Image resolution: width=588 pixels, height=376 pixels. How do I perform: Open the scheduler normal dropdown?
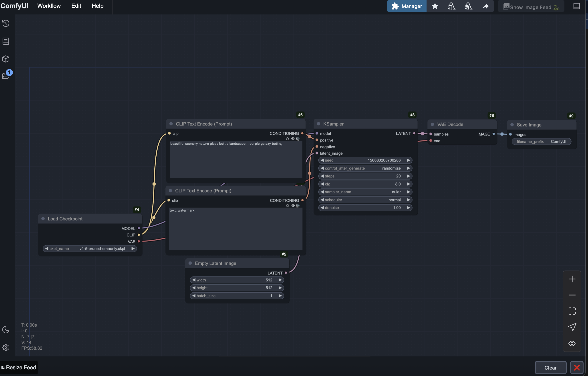[365, 200]
